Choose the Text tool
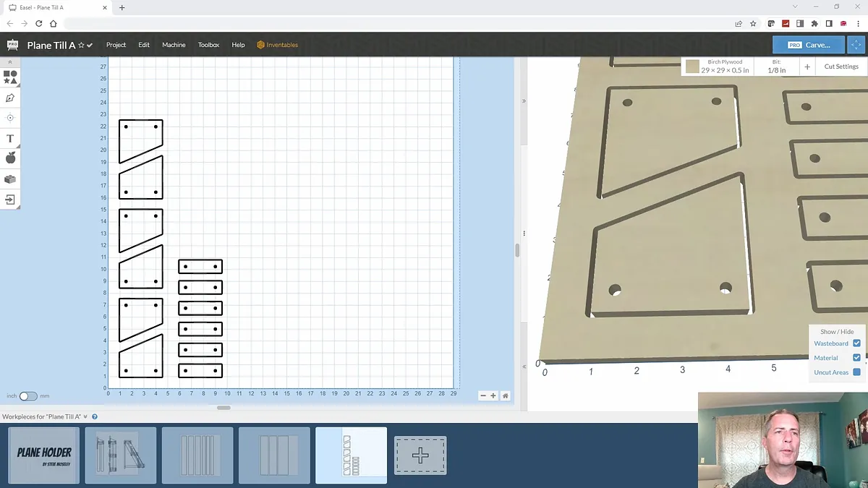The width and height of the screenshot is (868, 488). [10, 138]
